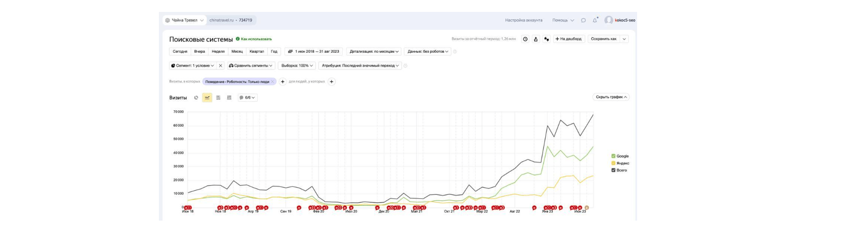Expand the Атрибуция dropdown
Viewport: 868px width, 242px height.
point(361,66)
